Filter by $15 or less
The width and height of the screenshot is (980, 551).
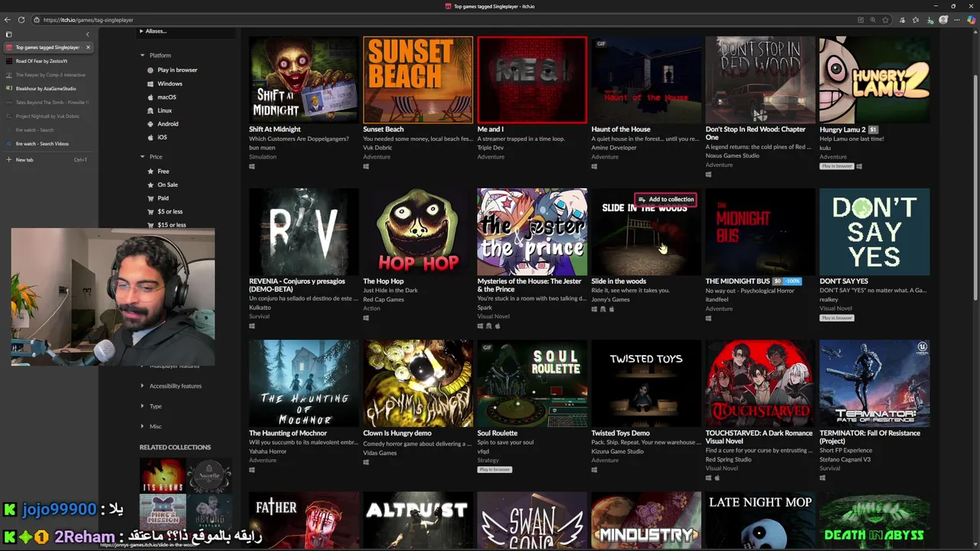tap(166, 225)
